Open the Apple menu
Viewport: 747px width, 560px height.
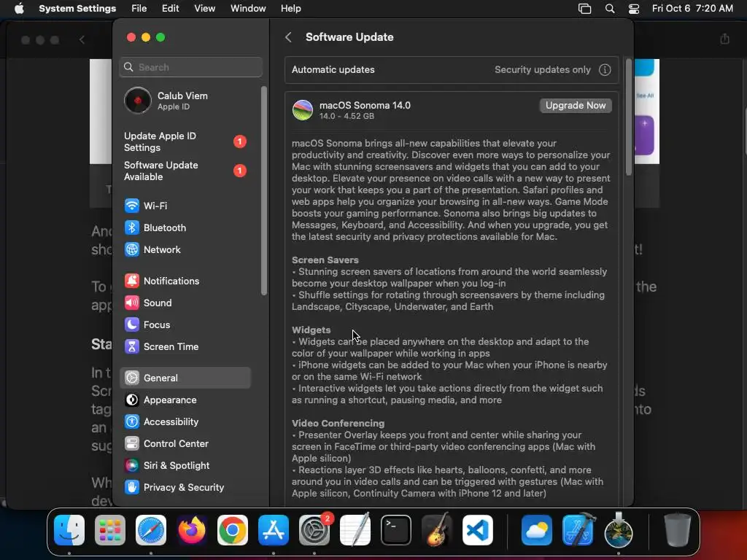[19, 9]
